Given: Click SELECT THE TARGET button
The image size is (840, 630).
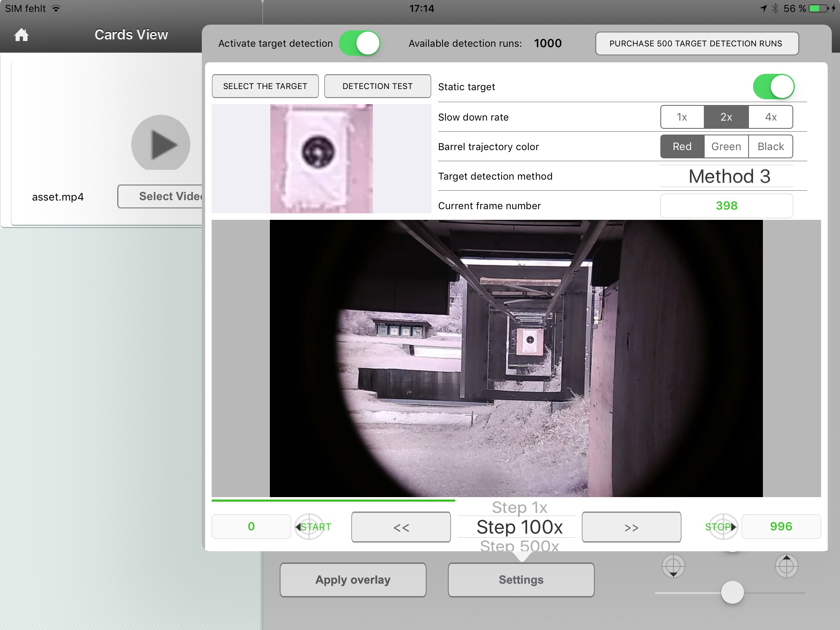Looking at the screenshot, I should tap(265, 86).
